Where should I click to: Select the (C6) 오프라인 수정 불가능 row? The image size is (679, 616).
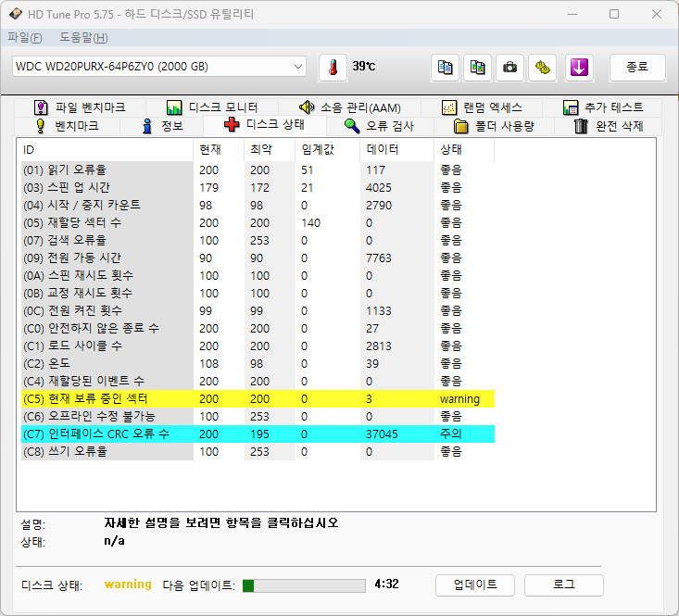tap(258, 416)
